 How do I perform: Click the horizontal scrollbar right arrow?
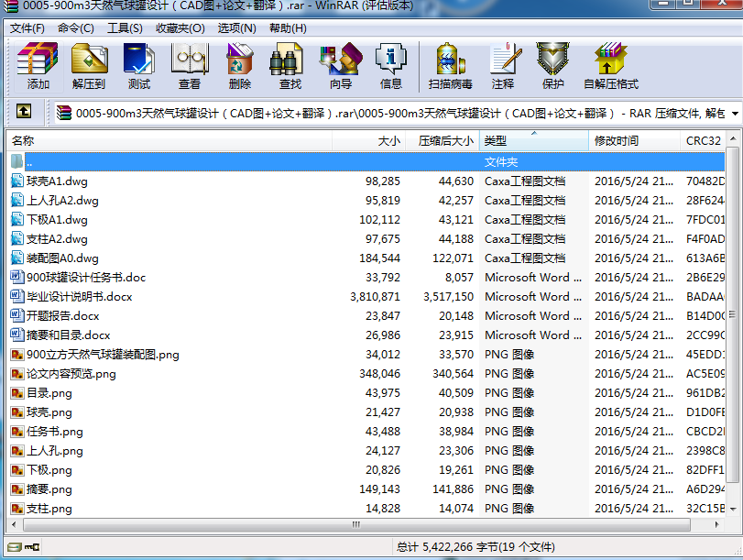[x=716, y=524]
